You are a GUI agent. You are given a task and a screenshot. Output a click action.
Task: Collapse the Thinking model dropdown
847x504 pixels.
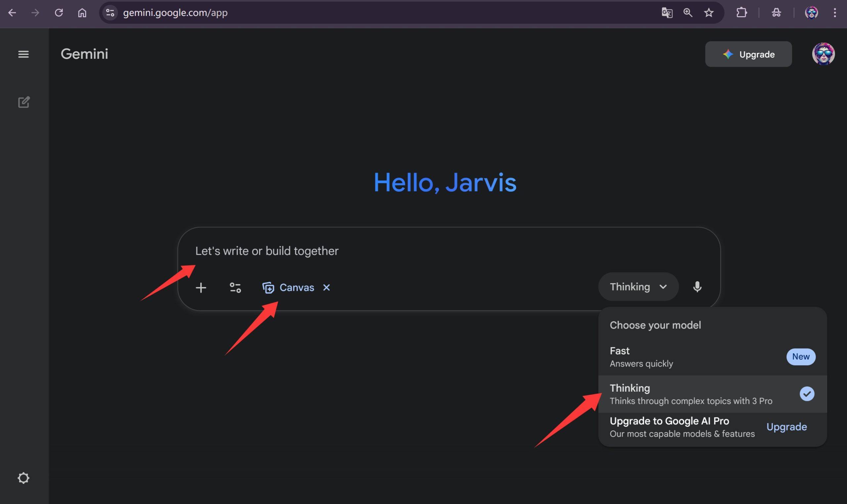click(x=638, y=287)
